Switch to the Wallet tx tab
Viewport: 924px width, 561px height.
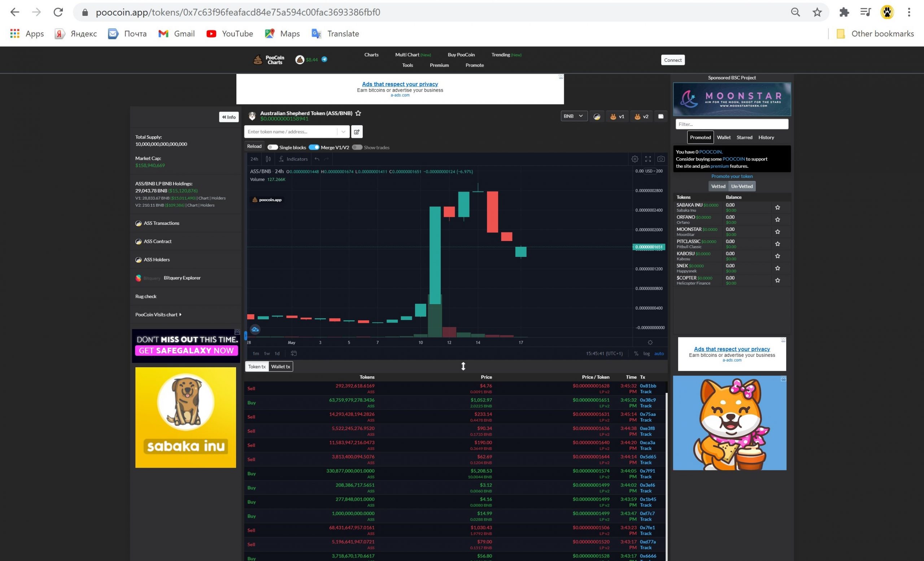[x=280, y=367]
